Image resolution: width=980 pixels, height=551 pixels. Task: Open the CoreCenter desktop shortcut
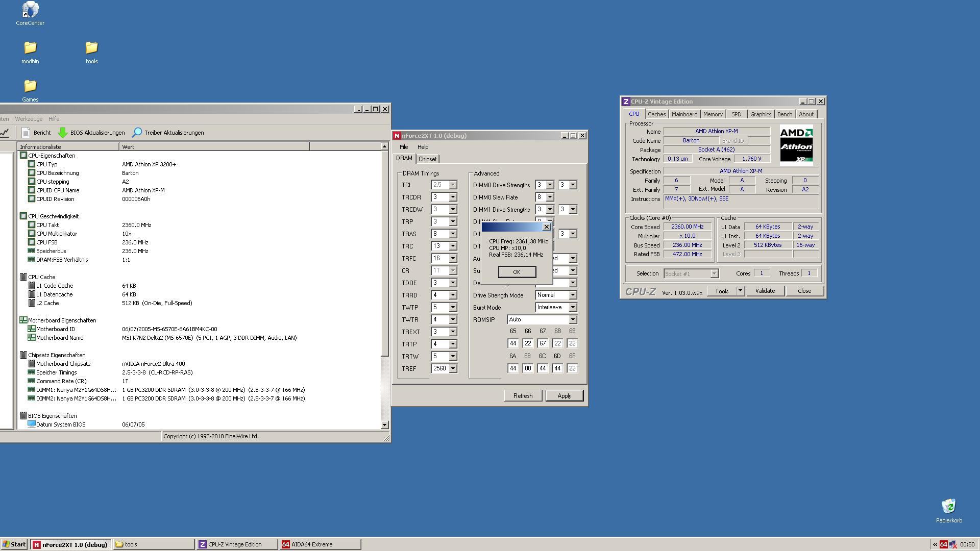pyautogui.click(x=30, y=13)
